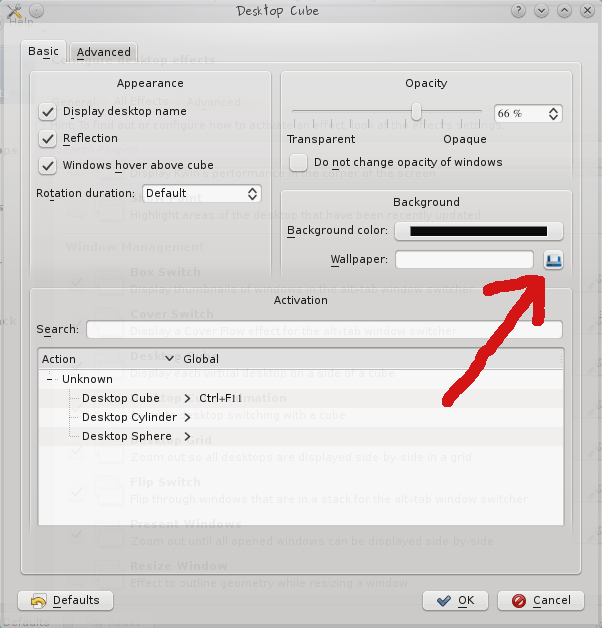Click the Desktop Sphere shortcut arrow icon
602x628 pixels.
tap(187, 436)
